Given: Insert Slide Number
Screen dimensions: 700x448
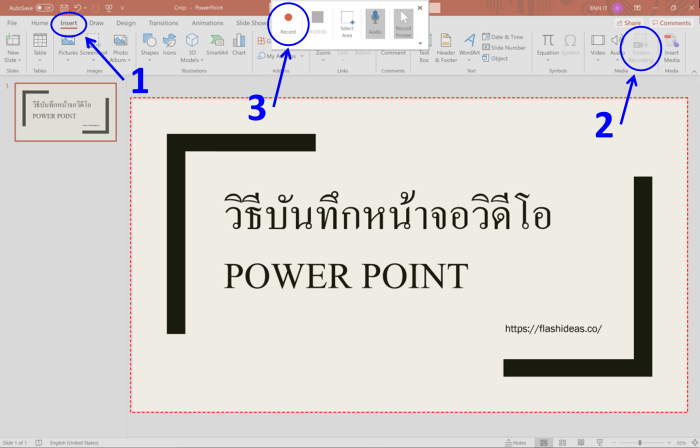Looking at the screenshot, I should [x=504, y=48].
